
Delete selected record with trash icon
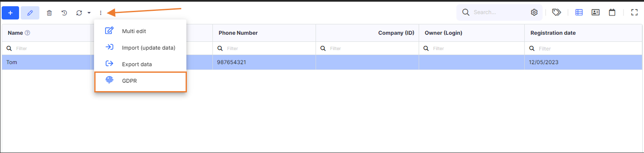[49, 13]
